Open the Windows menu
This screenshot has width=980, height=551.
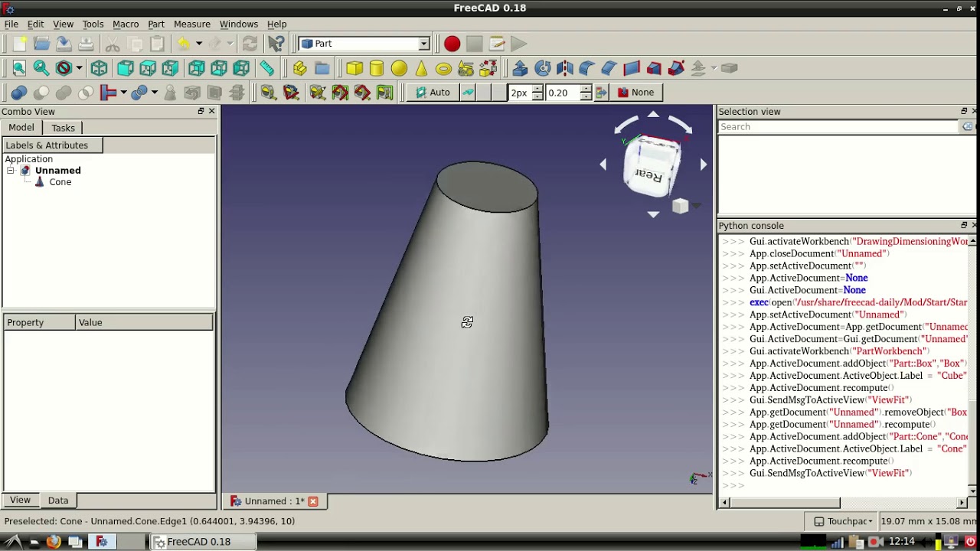point(239,24)
